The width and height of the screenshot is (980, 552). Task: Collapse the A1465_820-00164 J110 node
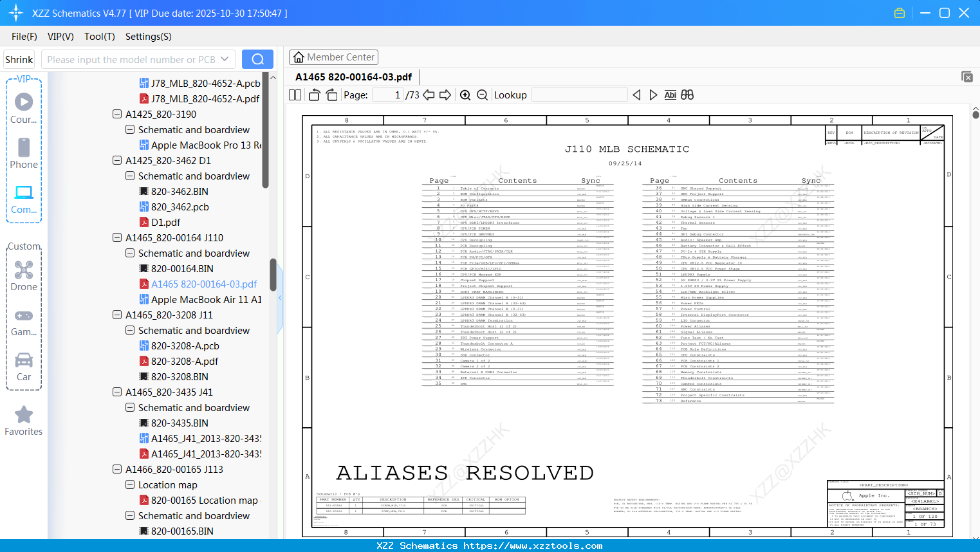point(117,237)
